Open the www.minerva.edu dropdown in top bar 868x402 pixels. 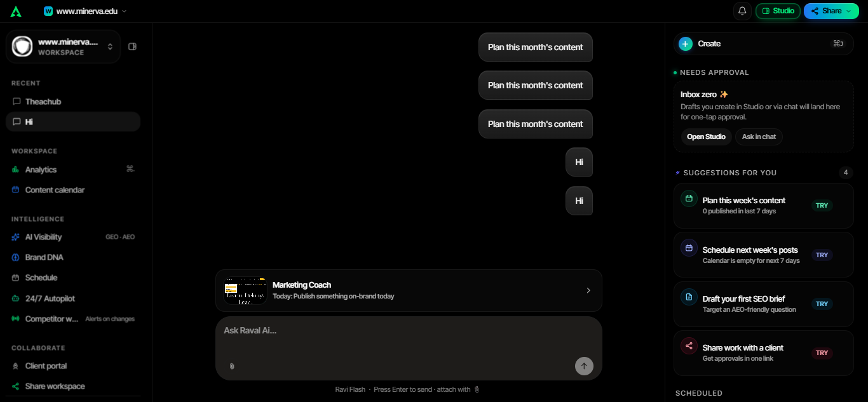pos(85,11)
